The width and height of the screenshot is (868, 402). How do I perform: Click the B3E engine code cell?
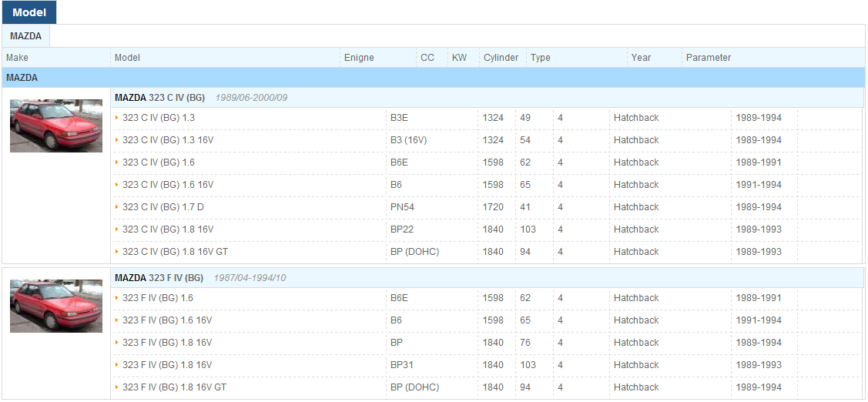[x=399, y=118]
